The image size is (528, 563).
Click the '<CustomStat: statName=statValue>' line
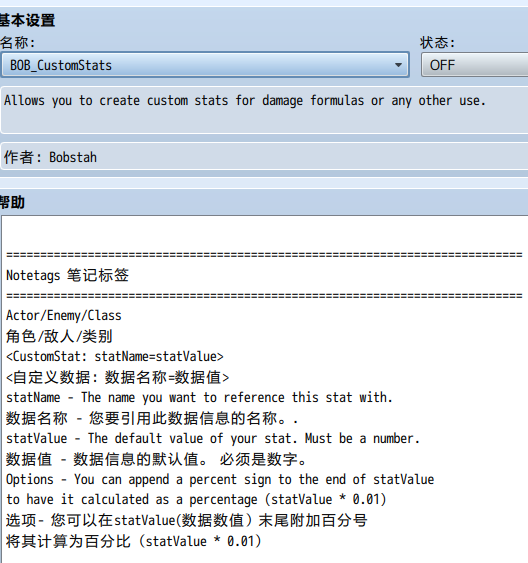click(x=115, y=357)
